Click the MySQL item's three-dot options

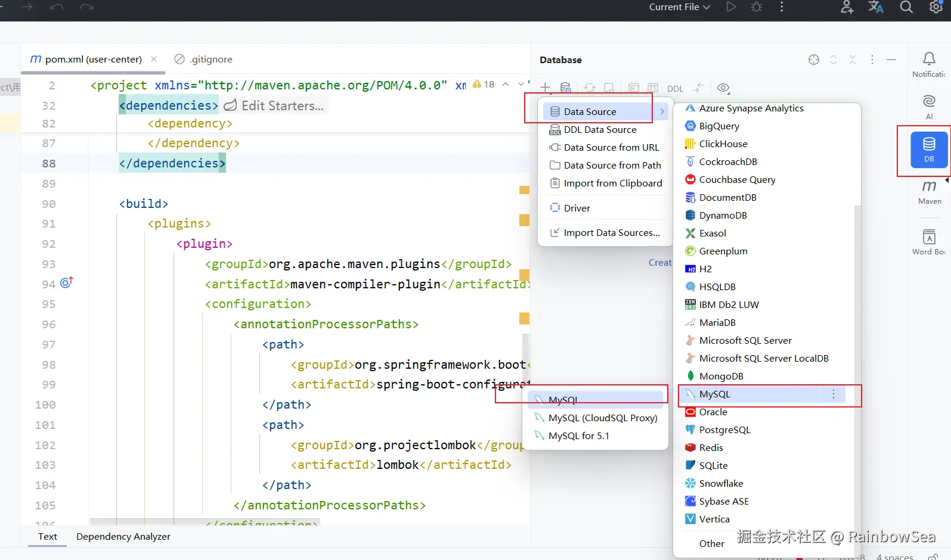pos(834,394)
